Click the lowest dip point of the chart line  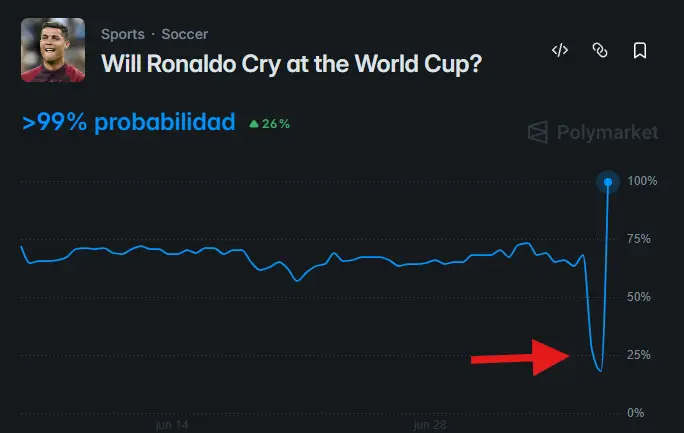point(601,370)
